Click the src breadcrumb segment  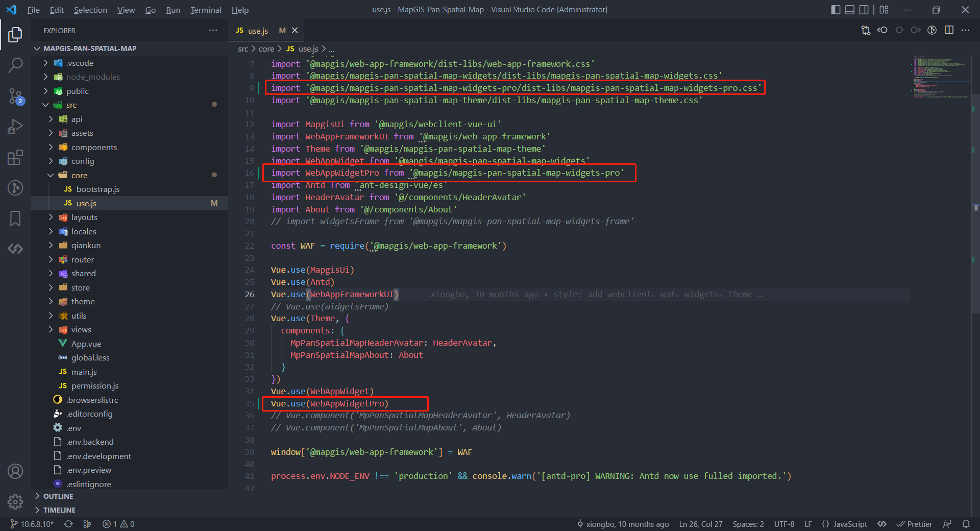click(x=243, y=49)
